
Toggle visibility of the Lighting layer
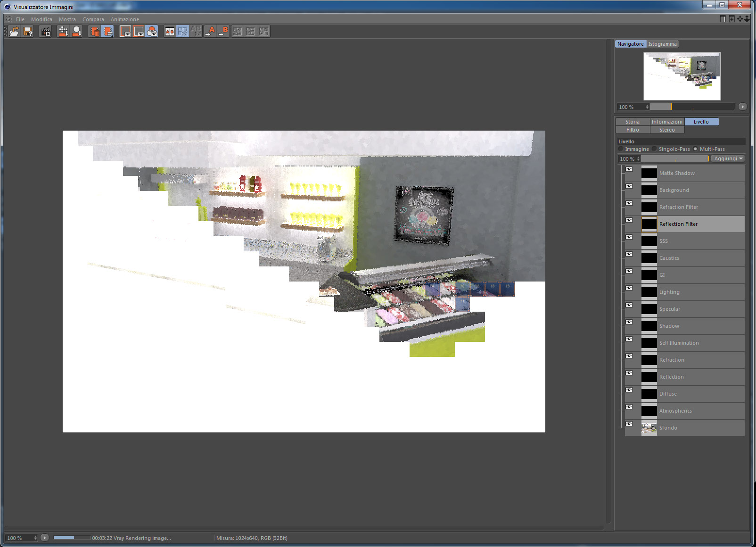tap(629, 288)
